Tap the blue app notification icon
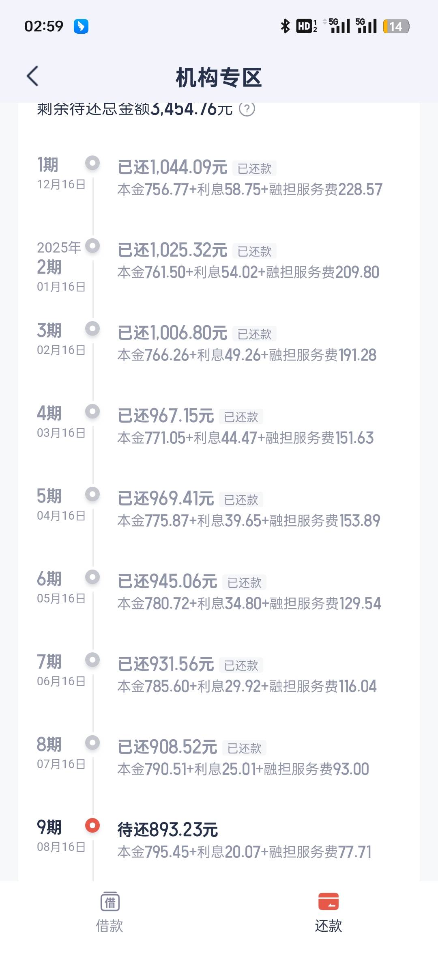Viewport: 438px width, 980px height. pyautogui.click(x=81, y=26)
